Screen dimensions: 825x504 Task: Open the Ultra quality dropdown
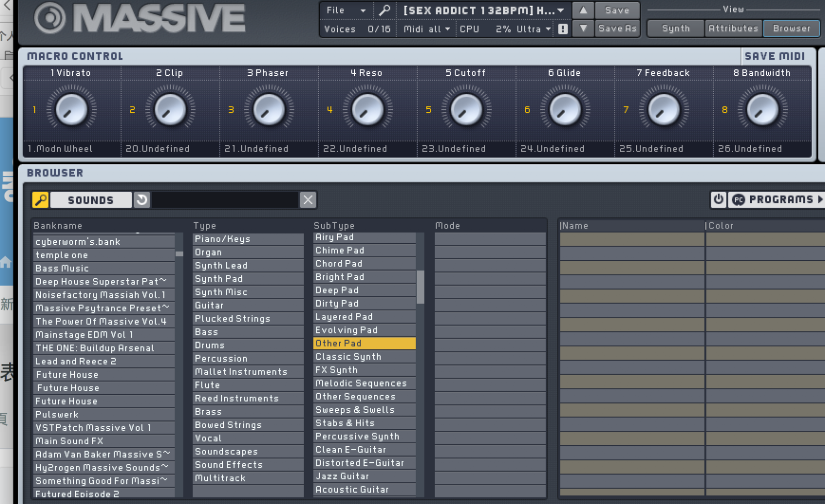tap(534, 29)
